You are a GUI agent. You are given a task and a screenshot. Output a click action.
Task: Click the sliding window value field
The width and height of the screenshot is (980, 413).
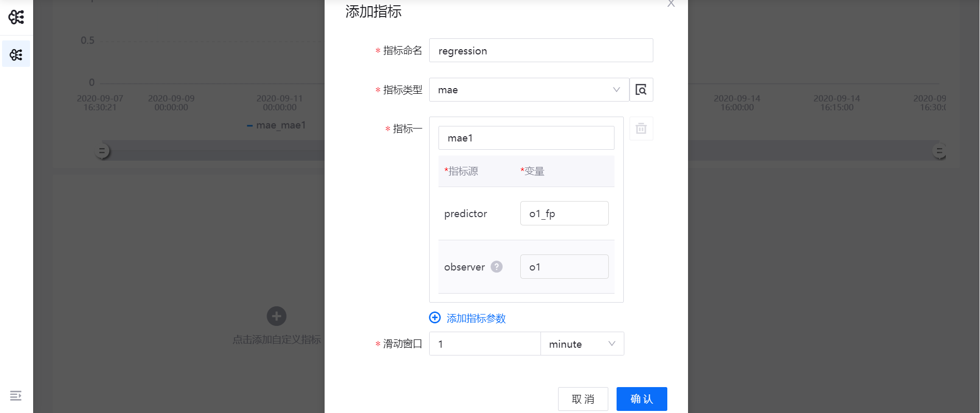coord(485,344)
